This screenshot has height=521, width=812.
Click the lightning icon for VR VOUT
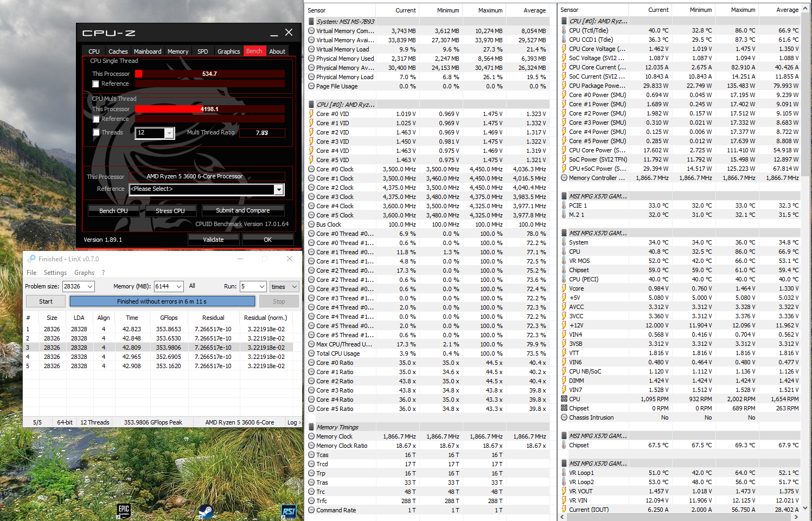[564, 491]
